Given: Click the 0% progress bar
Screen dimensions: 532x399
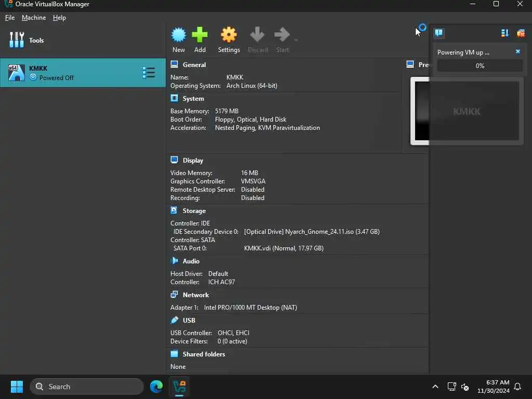Looking at the screenshot, I should [480, 66].
